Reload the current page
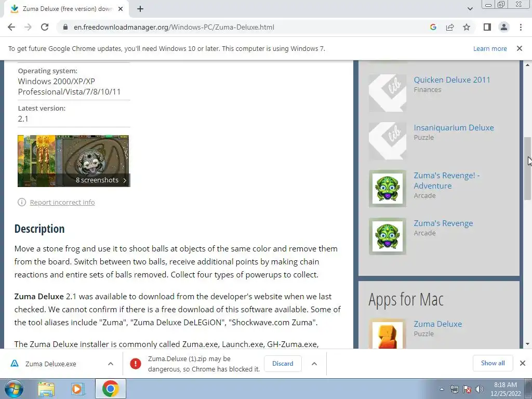 coord(45,27)
